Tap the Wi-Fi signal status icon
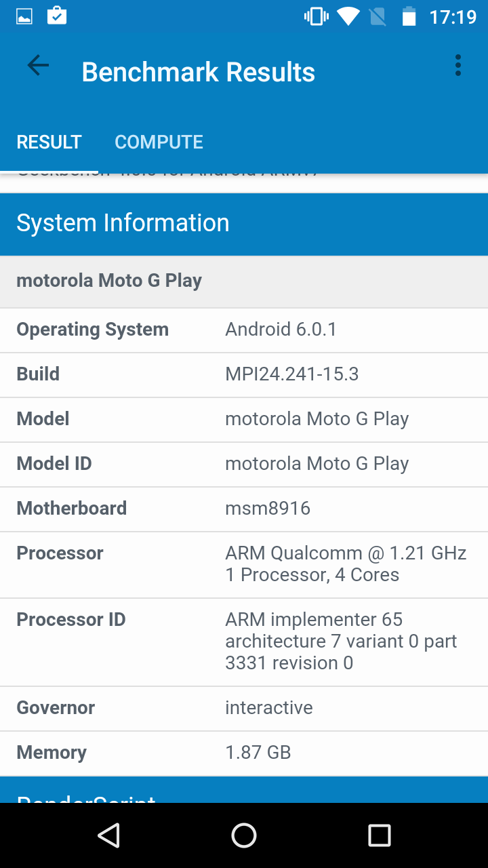Image resolution: width=488 pixels, height=868 pixels. (348, 16)
